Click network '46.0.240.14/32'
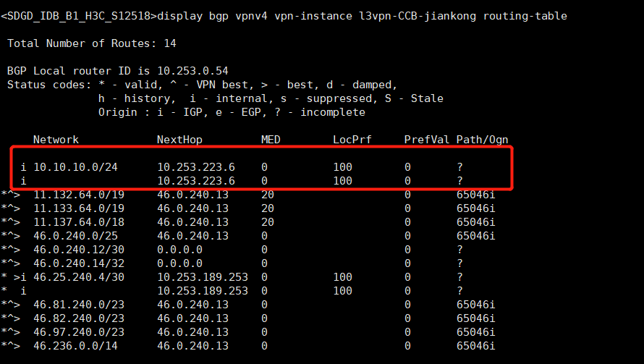644x364 pixels. [x=79, y=263]
